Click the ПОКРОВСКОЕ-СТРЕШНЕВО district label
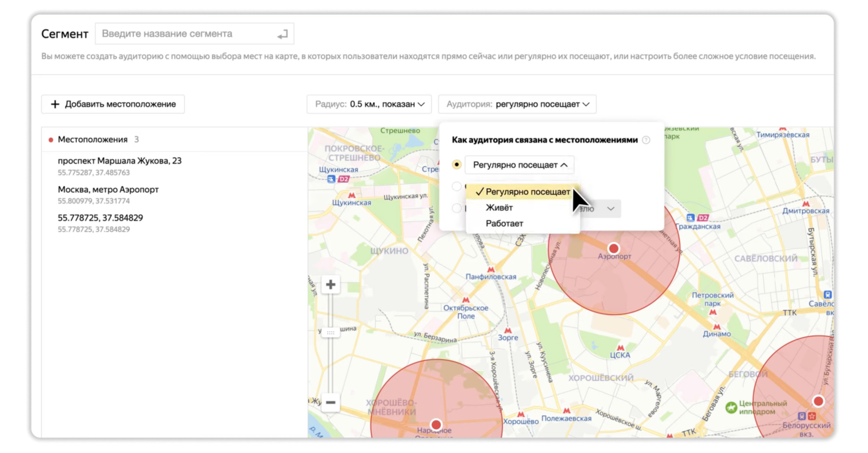The height and width of the screenshot is (453, 868). [x=354, y=153]
